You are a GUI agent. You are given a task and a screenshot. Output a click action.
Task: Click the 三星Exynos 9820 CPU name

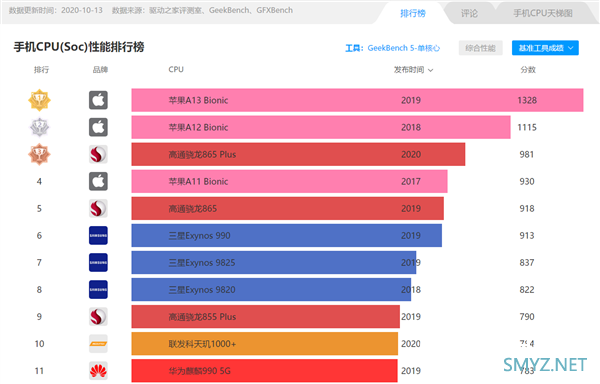click(202, 290)
